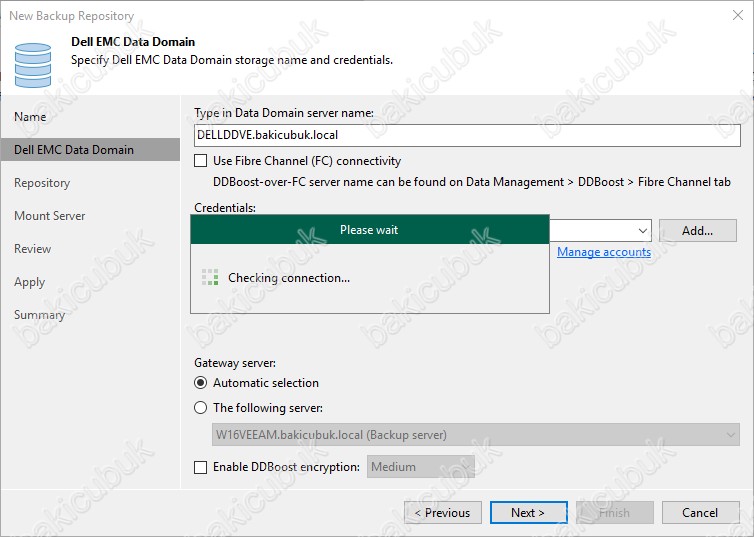Open the Summary wizard step
This screenshot has height=537, width=754.
coord(39,315)
